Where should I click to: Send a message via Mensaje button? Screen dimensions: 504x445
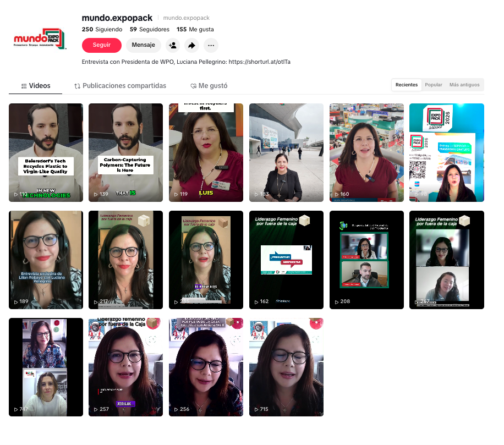[x=144, y=45]
